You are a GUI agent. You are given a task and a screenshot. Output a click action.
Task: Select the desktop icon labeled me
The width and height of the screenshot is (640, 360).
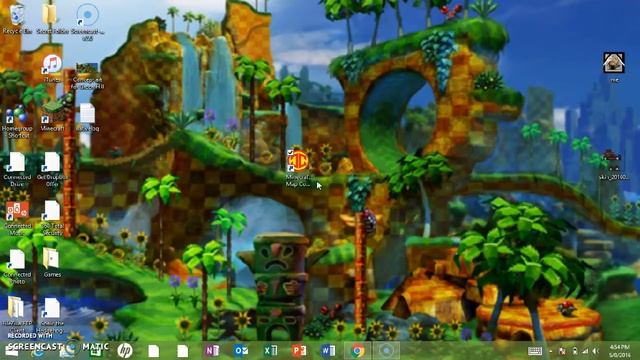click(613, 67)
